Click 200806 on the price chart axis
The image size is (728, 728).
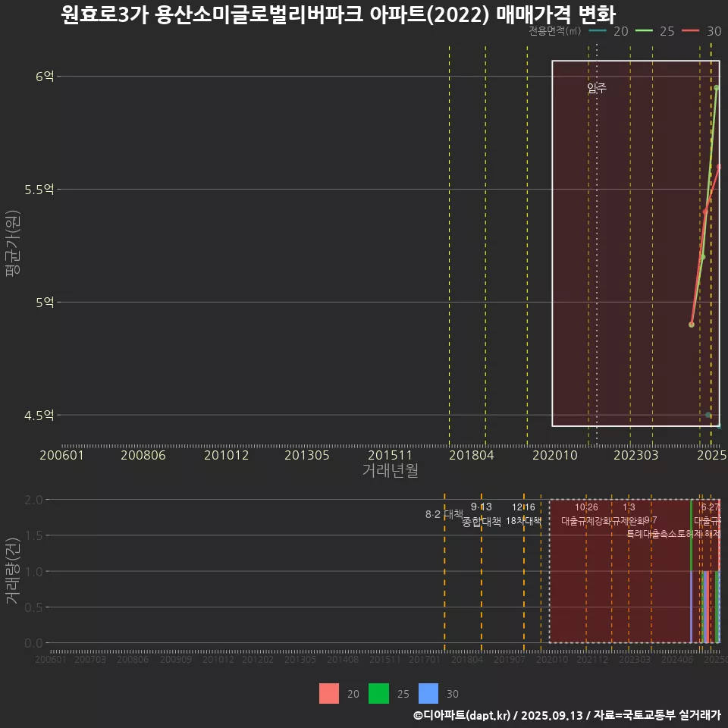[x=143, y=455]
